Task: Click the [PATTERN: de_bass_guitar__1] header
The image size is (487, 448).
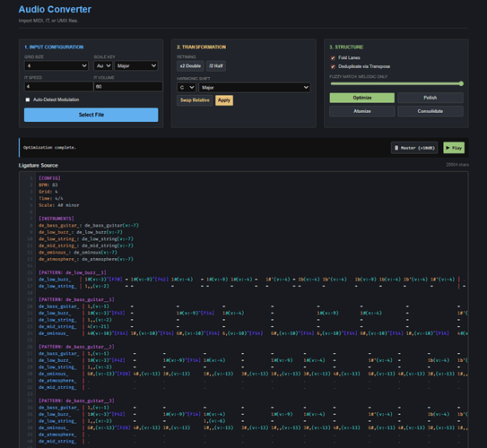Action: [x=76, y=299]
